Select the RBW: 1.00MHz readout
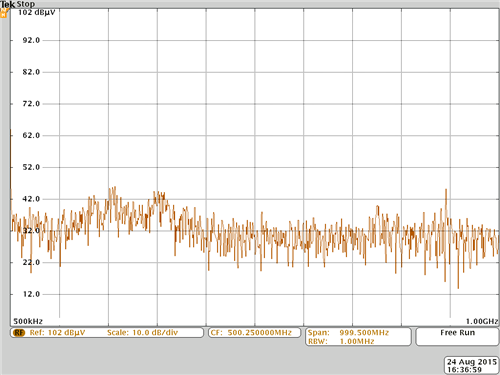 [x=341, y=341]
